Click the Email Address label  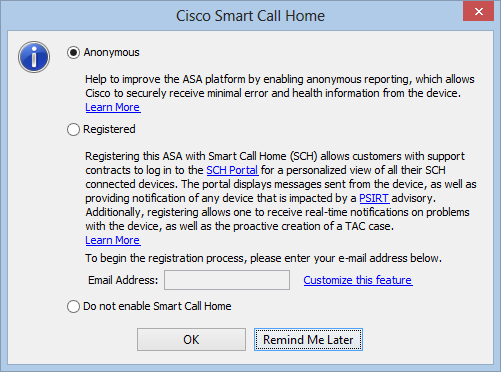[x=123, y=280]
